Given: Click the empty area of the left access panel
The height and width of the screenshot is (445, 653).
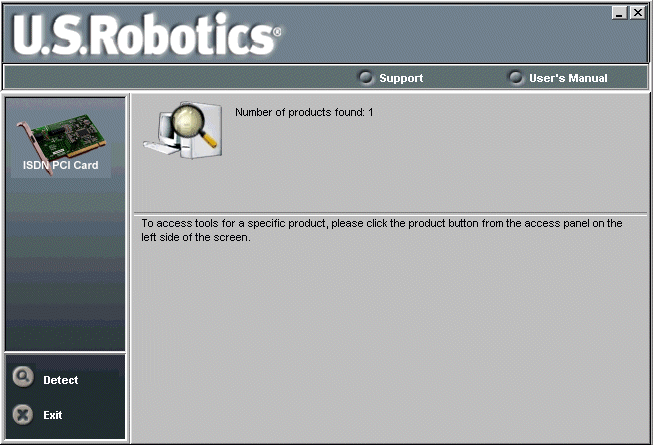Looking at the screenshot, I should point(65,270).
